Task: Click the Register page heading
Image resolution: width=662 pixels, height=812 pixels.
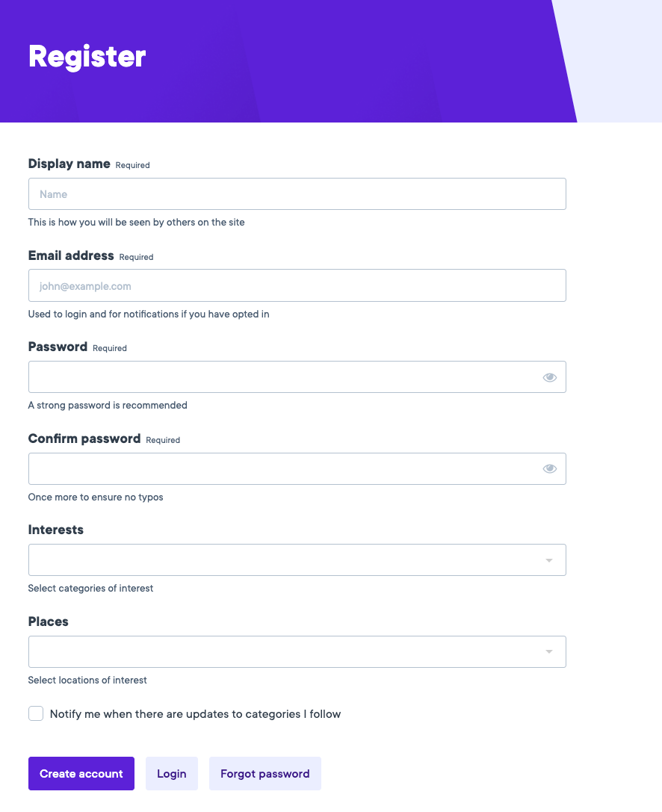Action: [87, 56]
